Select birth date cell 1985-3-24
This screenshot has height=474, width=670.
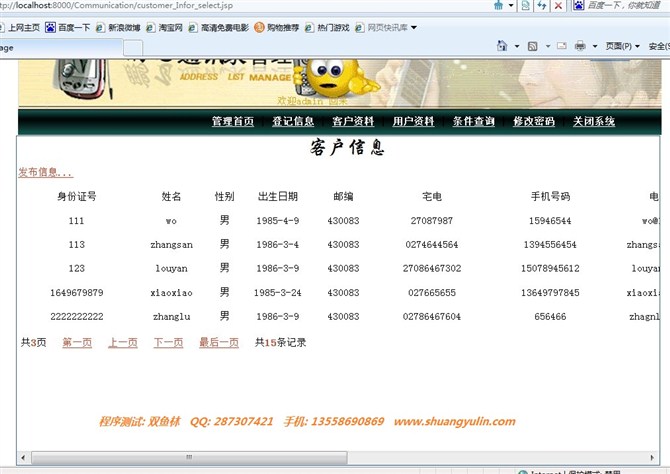[x=278, y=293]
